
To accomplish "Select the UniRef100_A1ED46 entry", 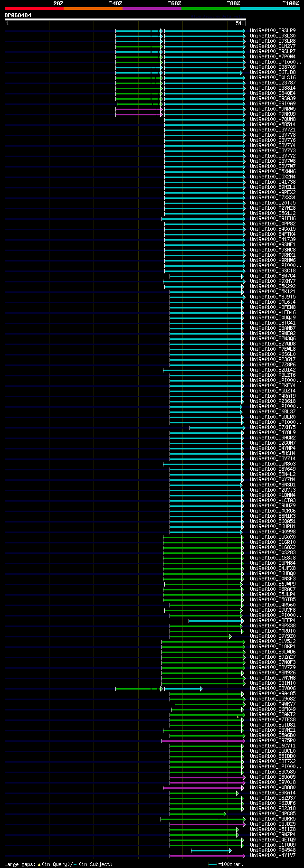I will [x=273, y=313].
